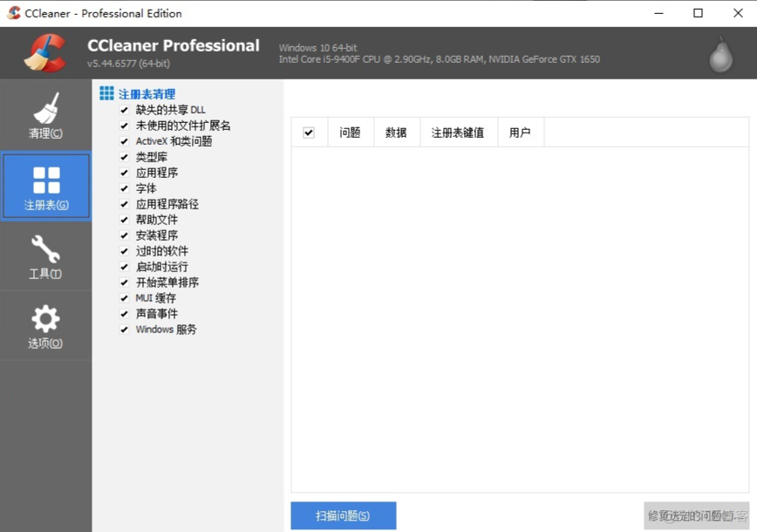Uncheck 缺失的共享 DLL checkbox

[125, 110]
